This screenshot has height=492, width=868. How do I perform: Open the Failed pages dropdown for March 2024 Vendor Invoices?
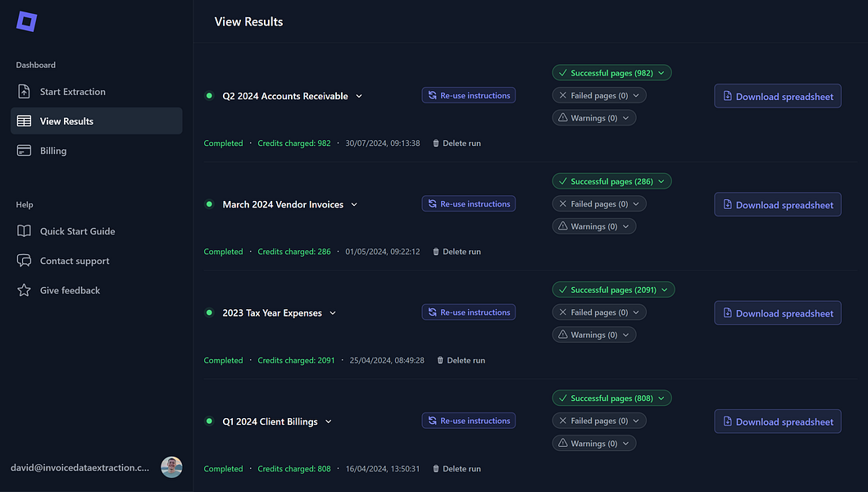click(x=599, y=203)
